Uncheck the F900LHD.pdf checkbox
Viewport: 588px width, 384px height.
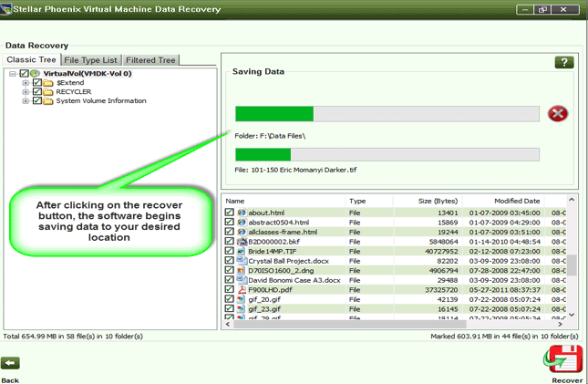click(x=229, y=289)
